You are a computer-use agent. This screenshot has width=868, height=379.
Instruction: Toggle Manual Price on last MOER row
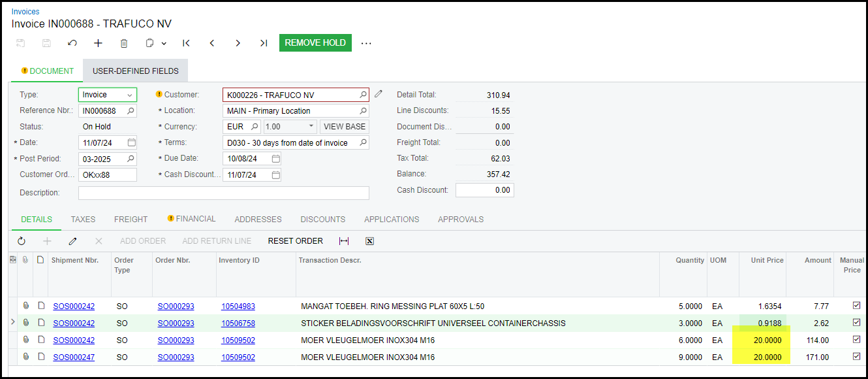856,357
